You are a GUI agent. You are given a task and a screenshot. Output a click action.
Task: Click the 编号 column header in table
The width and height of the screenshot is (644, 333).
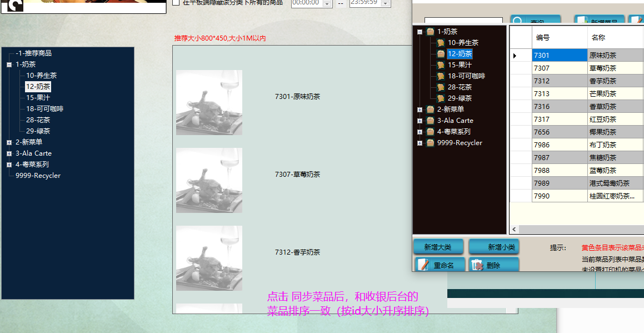coord(560,37)
